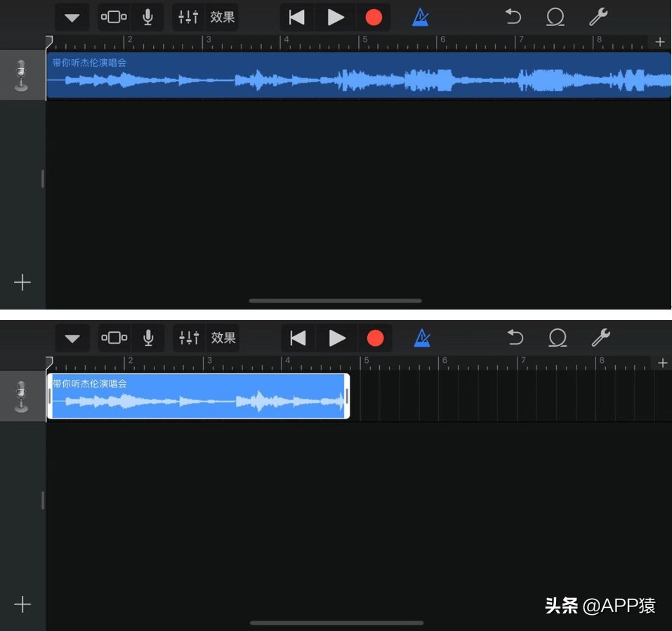This screenshot has height=631, width=672.
Task: Click the right trim handle of the selected region
Action: coord(347,397)
